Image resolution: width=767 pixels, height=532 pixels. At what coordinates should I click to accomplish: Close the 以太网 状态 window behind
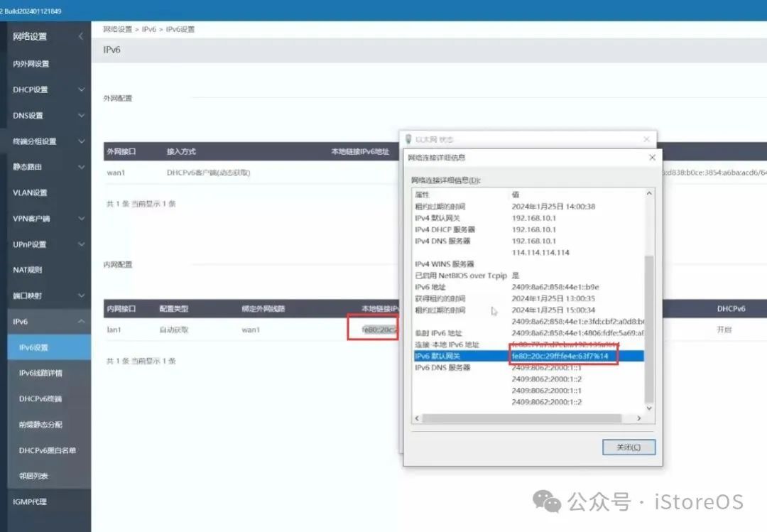pos(646,139)
